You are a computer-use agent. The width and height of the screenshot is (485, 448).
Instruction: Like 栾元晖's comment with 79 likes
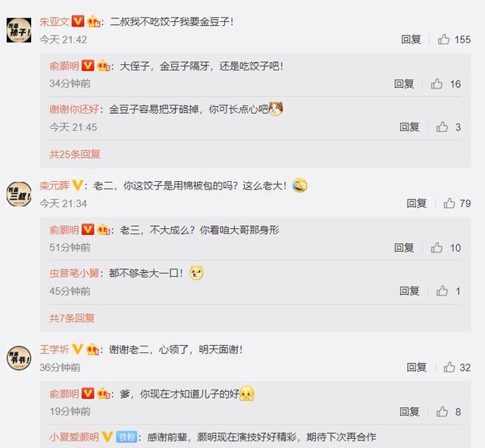[x=449, y=203]
